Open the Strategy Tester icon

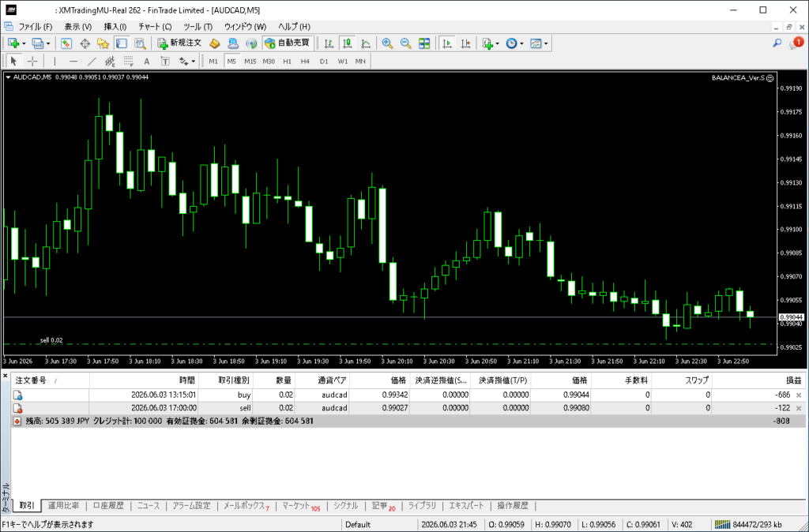(140, 44)
